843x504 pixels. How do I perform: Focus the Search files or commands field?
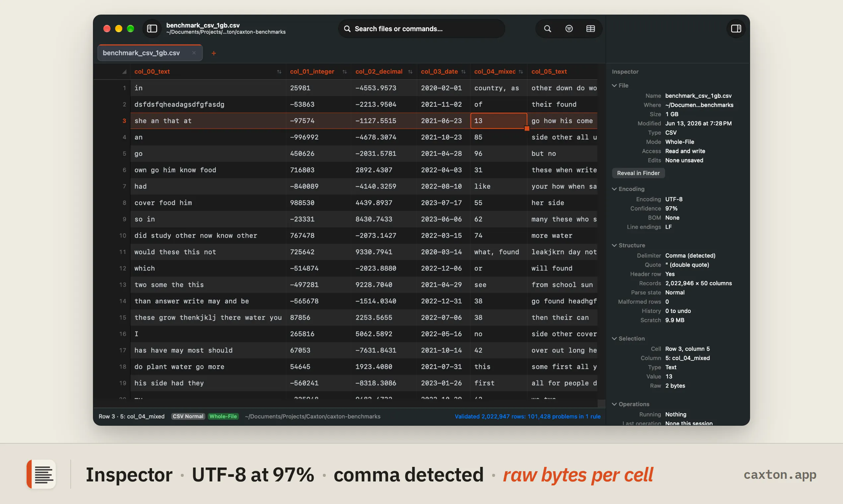coord(421,29)
